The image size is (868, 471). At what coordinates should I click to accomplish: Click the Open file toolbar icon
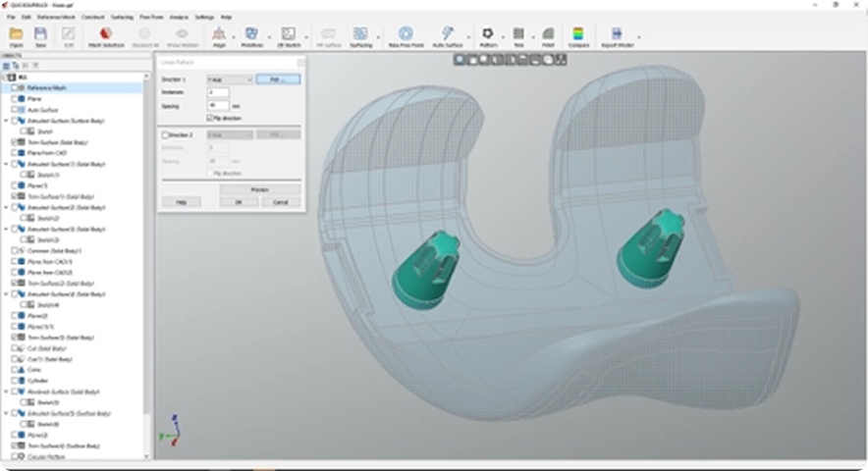click(16, 36)
